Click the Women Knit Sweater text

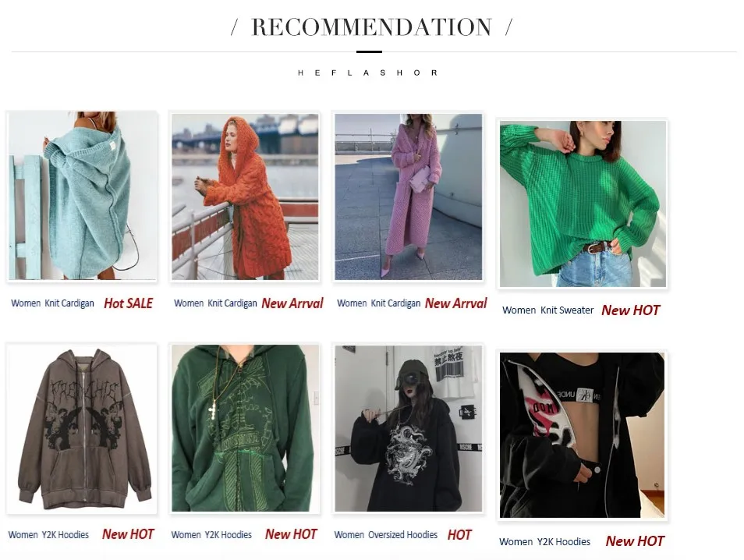click(548, 310)
